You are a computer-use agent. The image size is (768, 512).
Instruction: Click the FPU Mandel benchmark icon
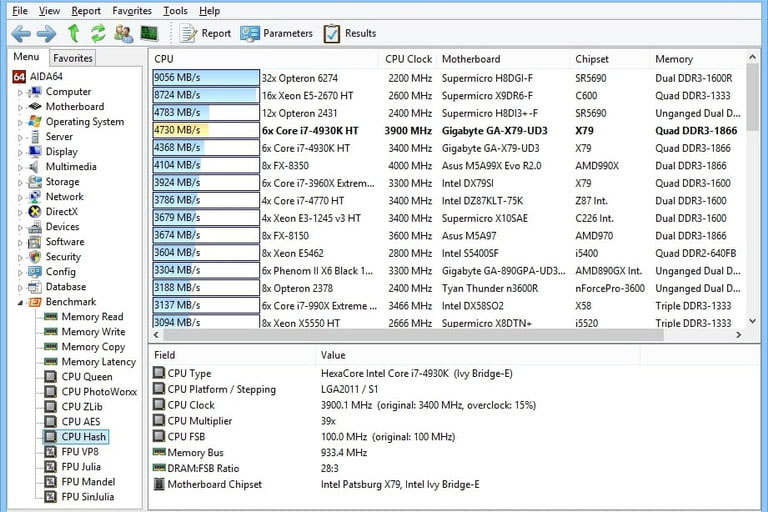point(50,482)
